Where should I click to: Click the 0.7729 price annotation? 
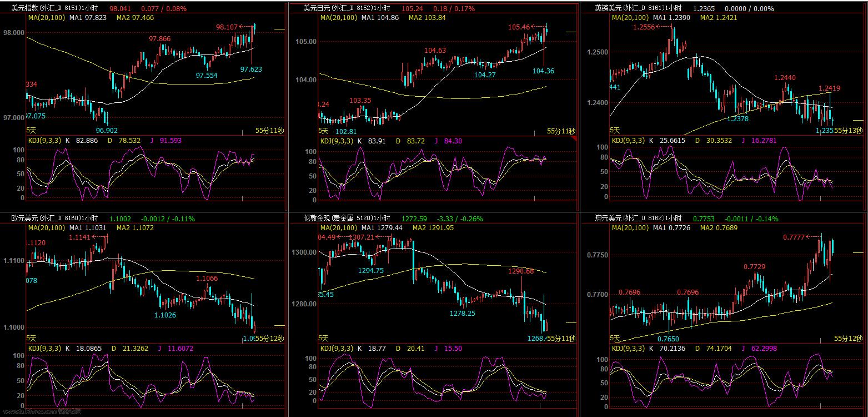(x=755, y=267)
